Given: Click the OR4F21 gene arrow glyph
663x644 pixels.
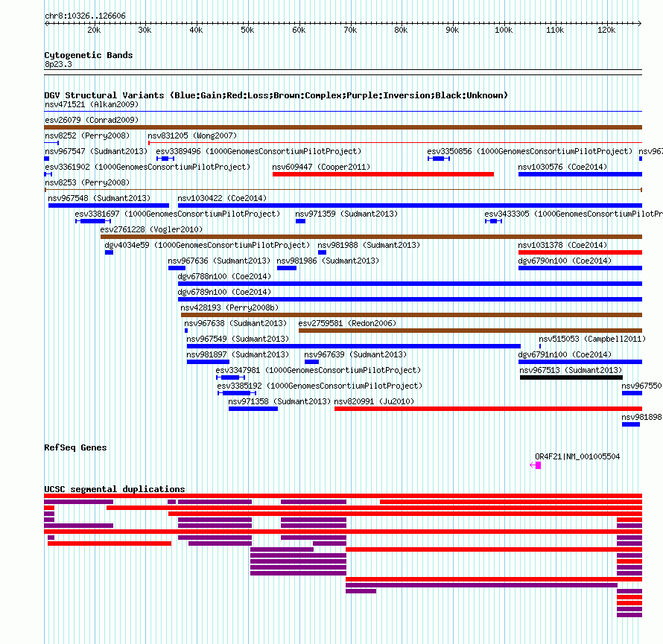Looking at the screenshot, I should click(x=536, y=465).
